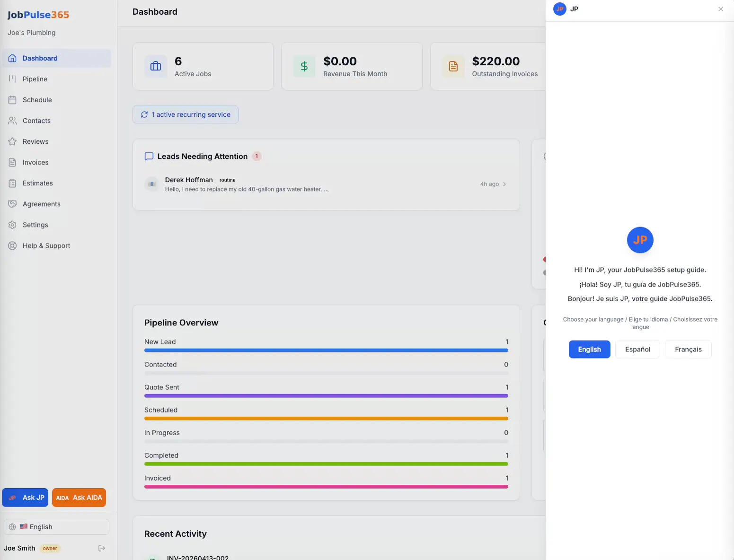This screenshot has width=734, height=560.
Task: Open Derek Hoffman lead chevron arrow
Action: coord(504,184)
